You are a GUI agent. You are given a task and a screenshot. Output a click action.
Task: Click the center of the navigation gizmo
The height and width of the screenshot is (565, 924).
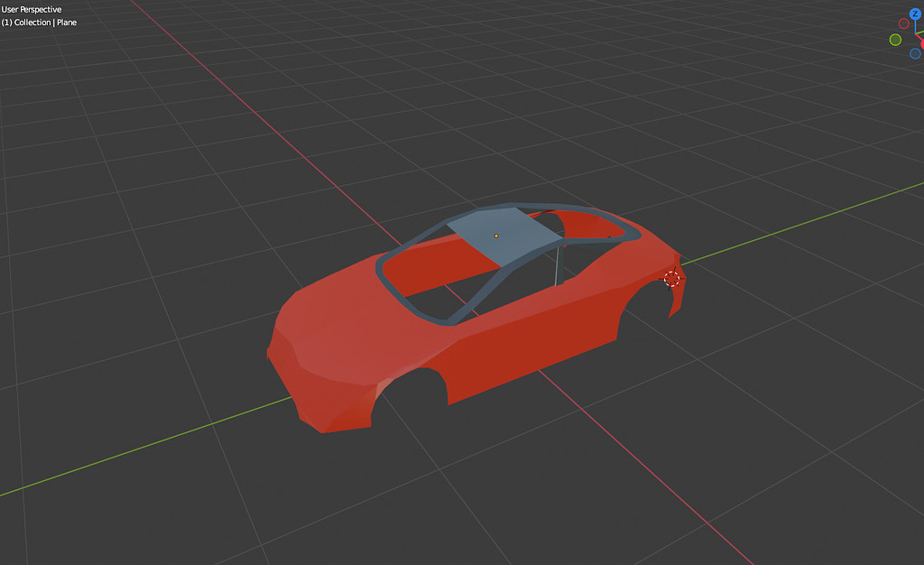(x=915, y=33)
